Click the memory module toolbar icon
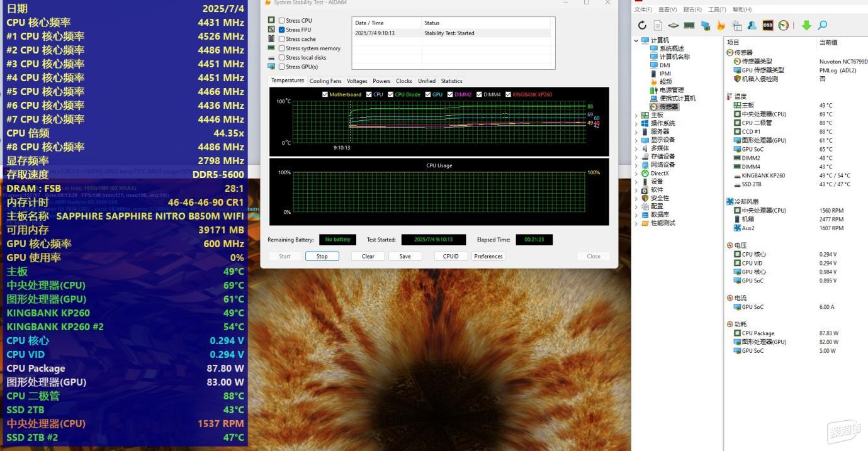 click(x=689, y=25)
